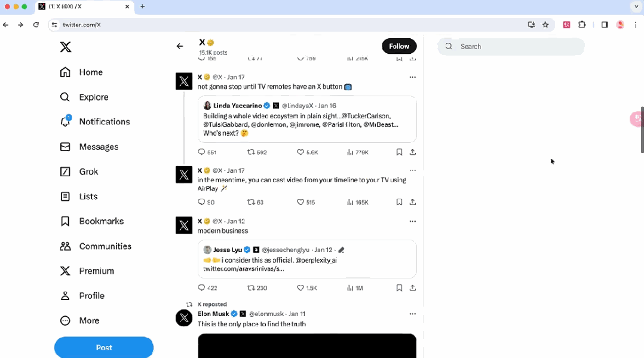
Task: Expand the More menu in sidebar
Action: pyautogui.click(x=79, y=320)
